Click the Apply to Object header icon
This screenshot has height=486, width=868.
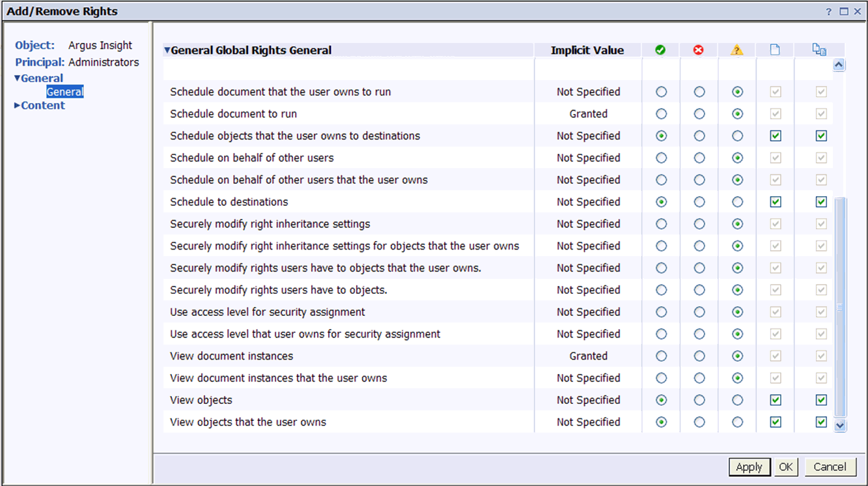point(775,50)
